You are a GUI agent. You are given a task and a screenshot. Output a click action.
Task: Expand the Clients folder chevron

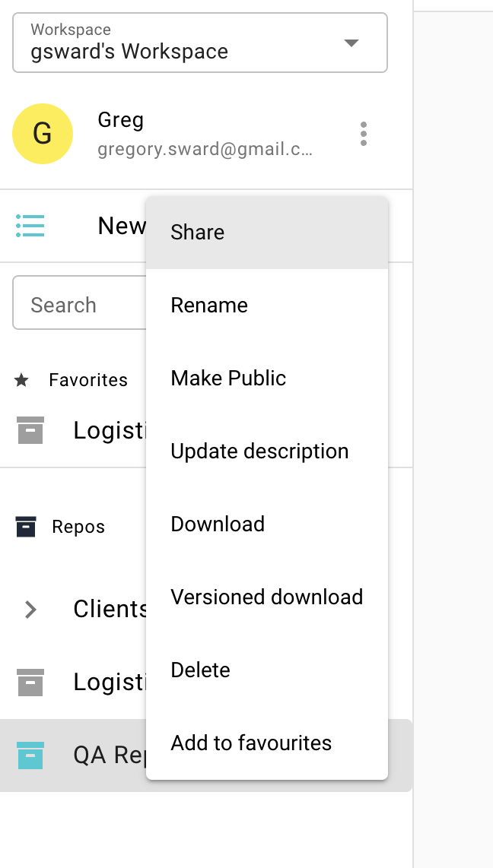(30, 609)
